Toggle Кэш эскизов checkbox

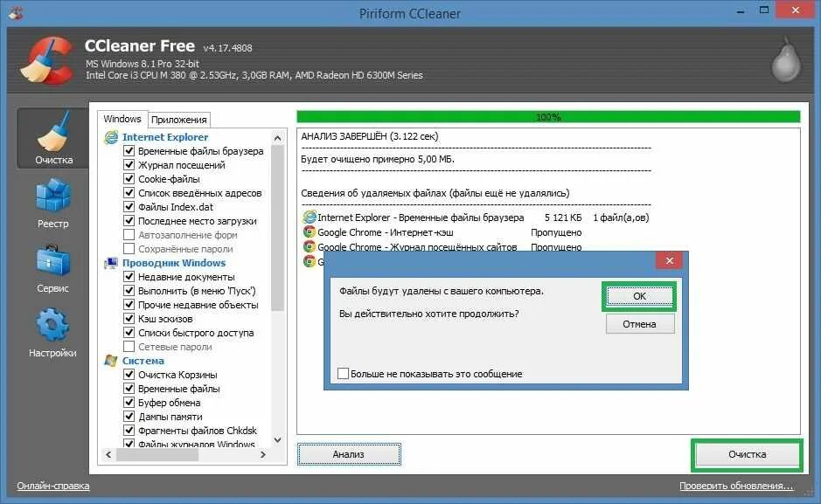click(x=129, y=319)
